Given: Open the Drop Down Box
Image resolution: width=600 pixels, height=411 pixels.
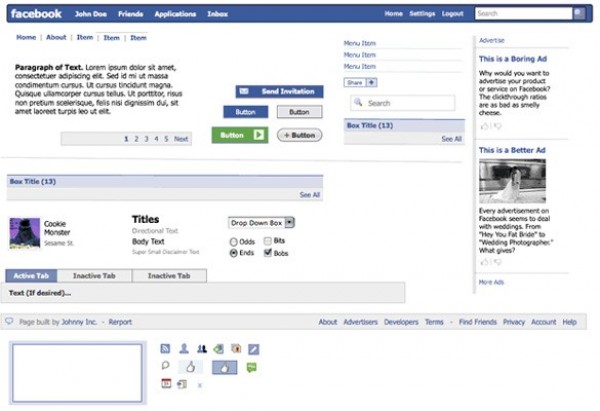Looking at the screenshot, I should click(x=262, y=222).
